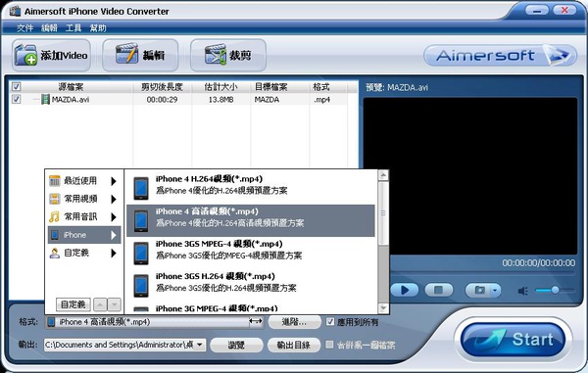This screenshot has height=373, width=588.
Task: Select the iPhone 3GS H.264 phone icon
Action: click(141, 286)
